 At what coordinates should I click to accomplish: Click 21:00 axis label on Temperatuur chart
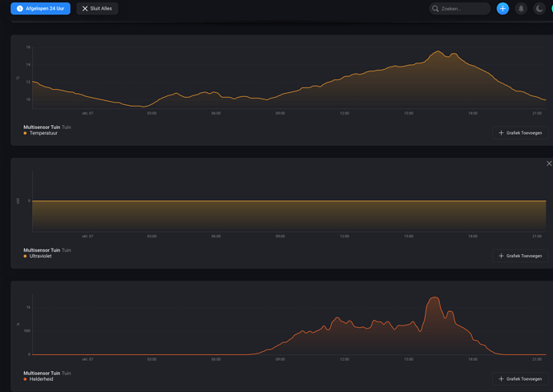click(537, 113)
